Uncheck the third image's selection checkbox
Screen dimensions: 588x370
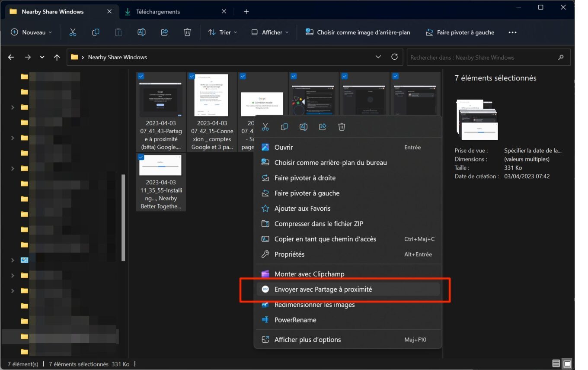[243, 76]
